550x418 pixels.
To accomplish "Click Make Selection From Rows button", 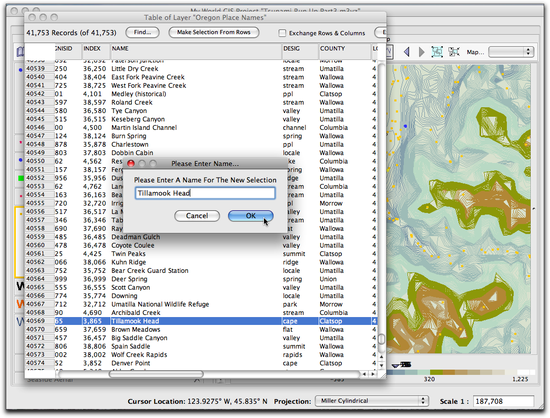I will coord(214,32).
